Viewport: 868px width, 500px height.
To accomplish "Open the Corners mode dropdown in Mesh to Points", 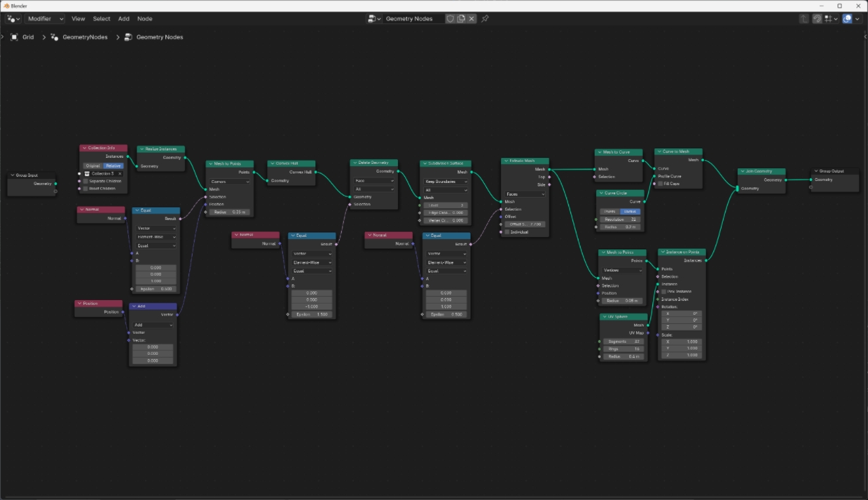I will point(230,182).
